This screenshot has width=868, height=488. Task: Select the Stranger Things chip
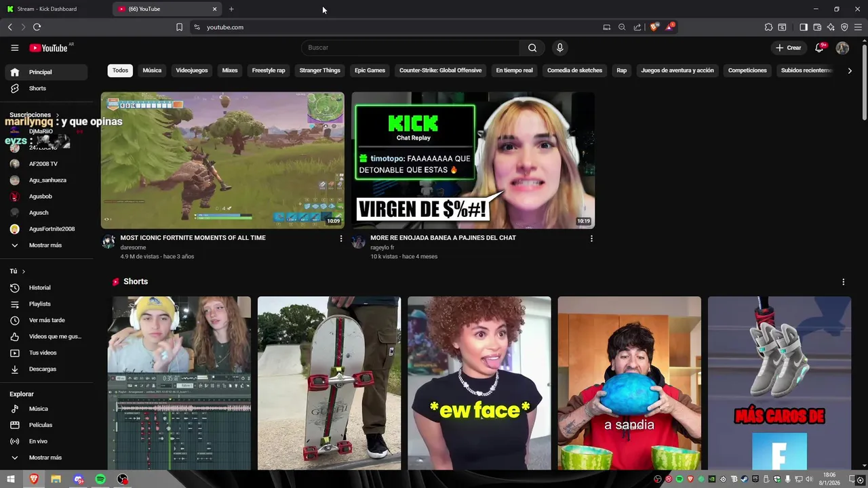pyautogui.click(x=320, y=70)
